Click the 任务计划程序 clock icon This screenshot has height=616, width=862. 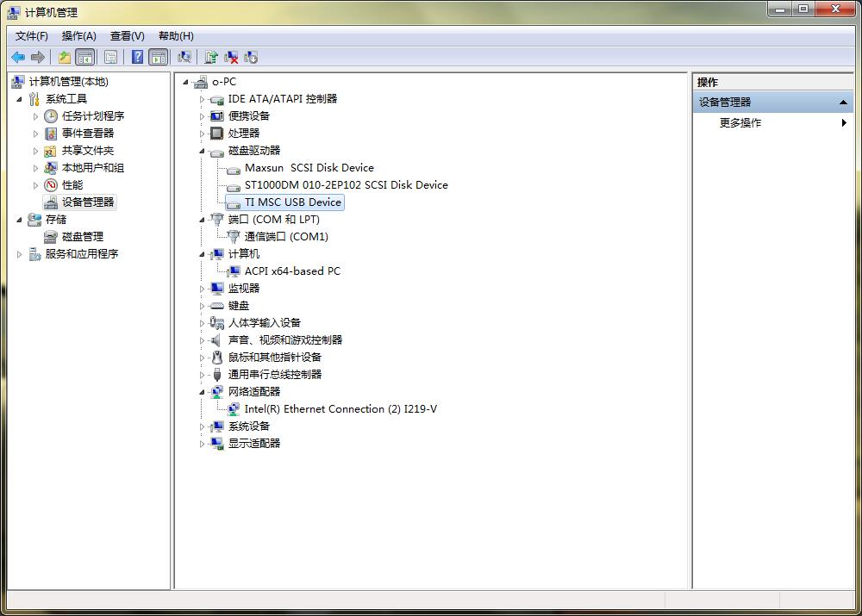click(x=51, y=116)
